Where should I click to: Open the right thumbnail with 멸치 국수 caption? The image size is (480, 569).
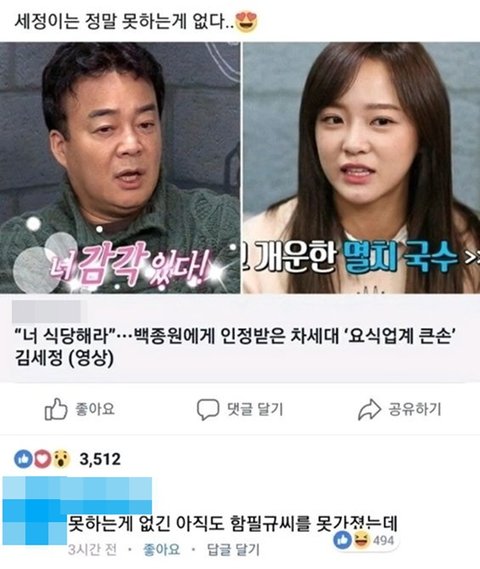(361, 168)
